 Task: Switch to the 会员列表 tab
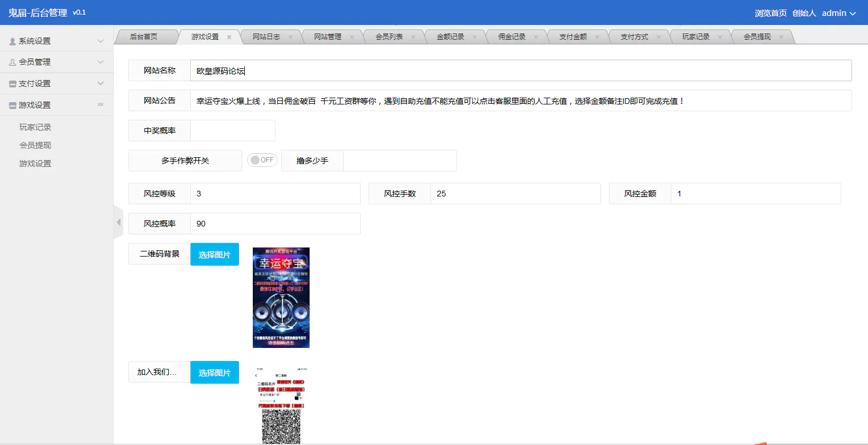click(390, 36)
